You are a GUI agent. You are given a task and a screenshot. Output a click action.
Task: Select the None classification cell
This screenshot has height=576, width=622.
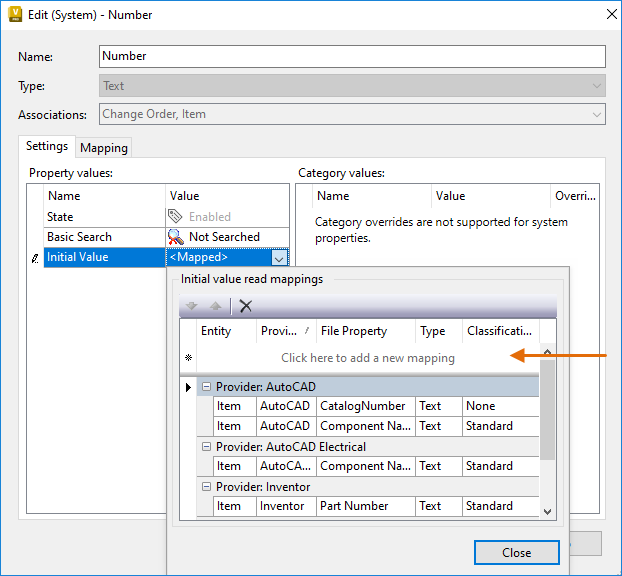pos(501,406)
